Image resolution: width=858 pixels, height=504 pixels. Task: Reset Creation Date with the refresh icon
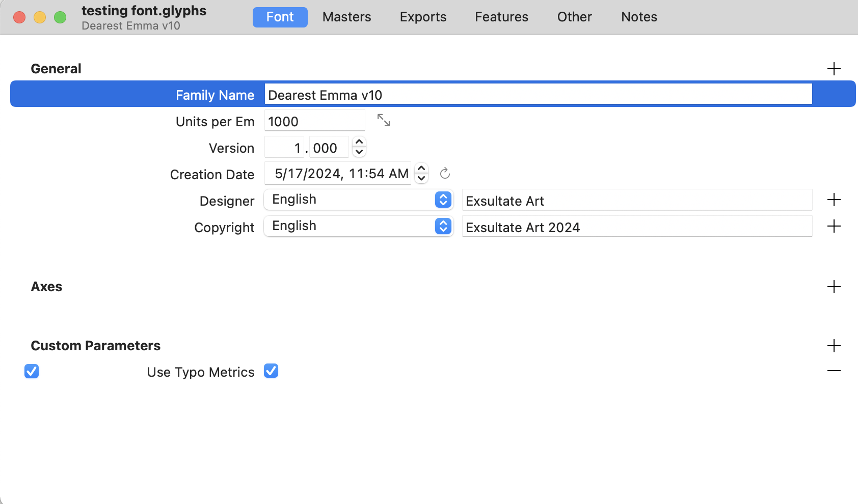(x=445, y=174)
